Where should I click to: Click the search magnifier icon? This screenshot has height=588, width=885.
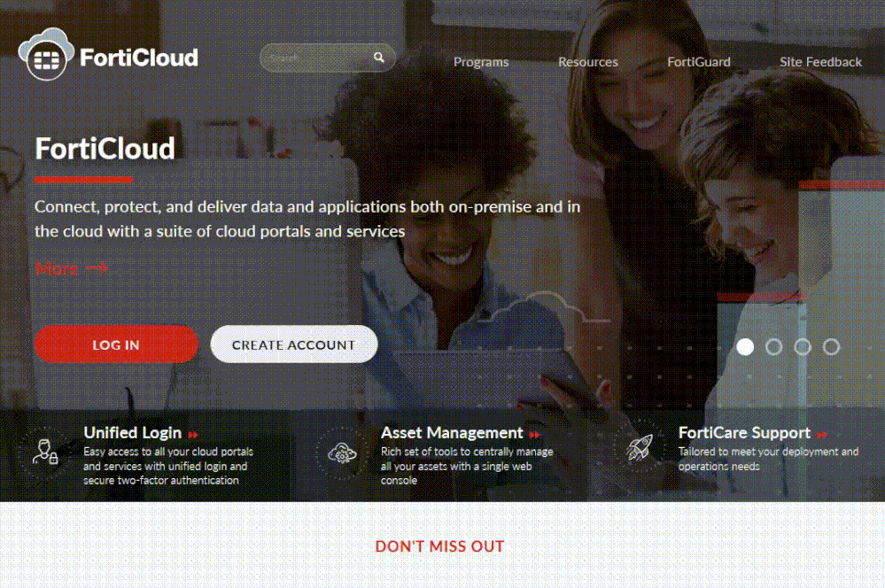point(379,57)
